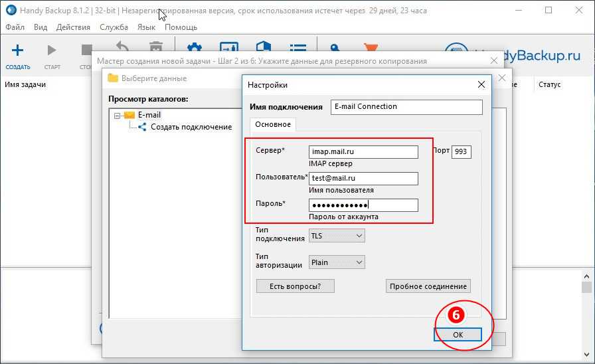Click into the Порт field showing 993
This screenshot has width=595, height=364.
[461, 152]
